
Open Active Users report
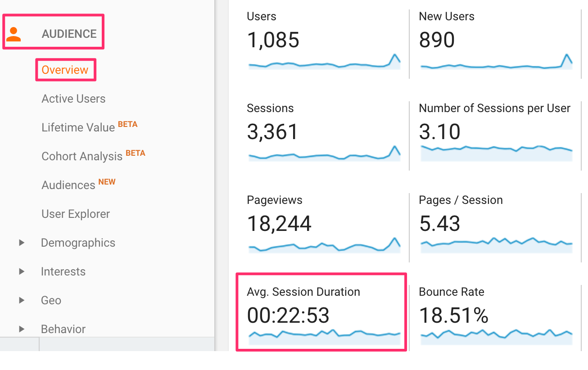tap(73, 99)
